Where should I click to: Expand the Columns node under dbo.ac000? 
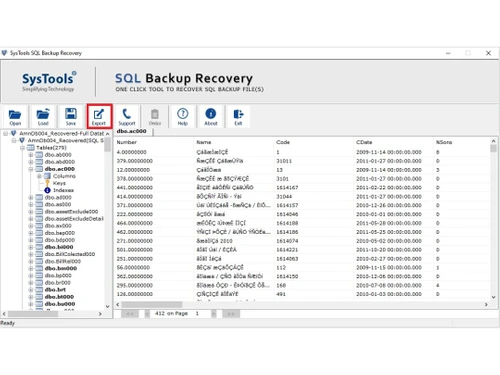tap(39, 176)
